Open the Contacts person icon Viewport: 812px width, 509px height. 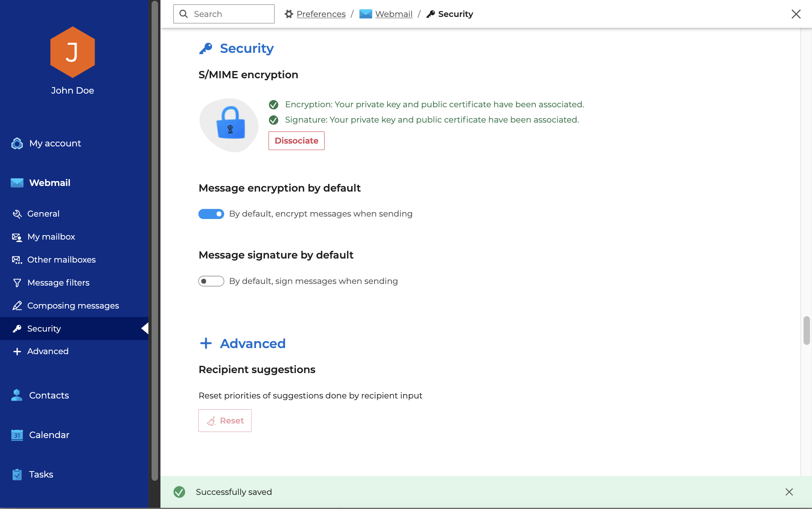(17, 395)
